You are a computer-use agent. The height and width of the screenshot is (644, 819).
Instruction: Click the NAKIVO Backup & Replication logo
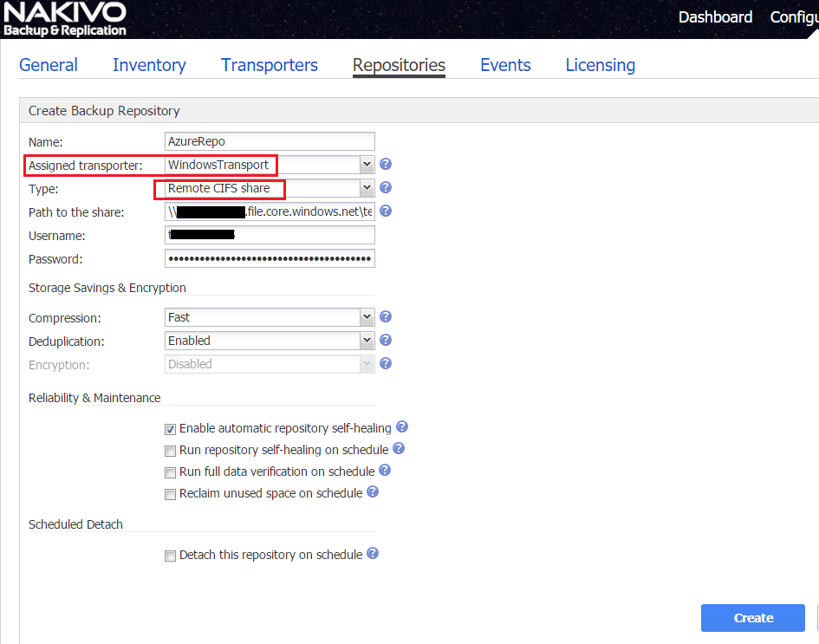pos(65,19)
